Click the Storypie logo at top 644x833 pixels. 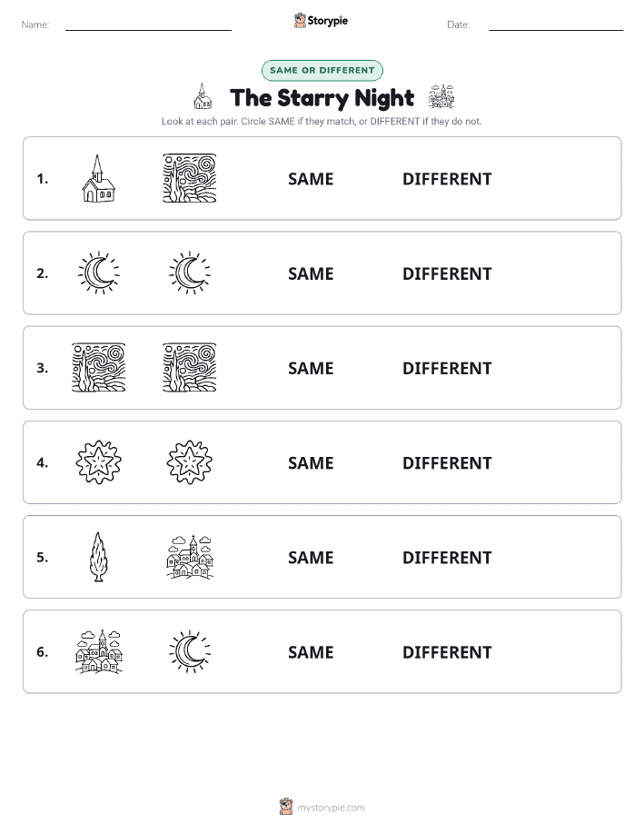click(x=321, y=21)
